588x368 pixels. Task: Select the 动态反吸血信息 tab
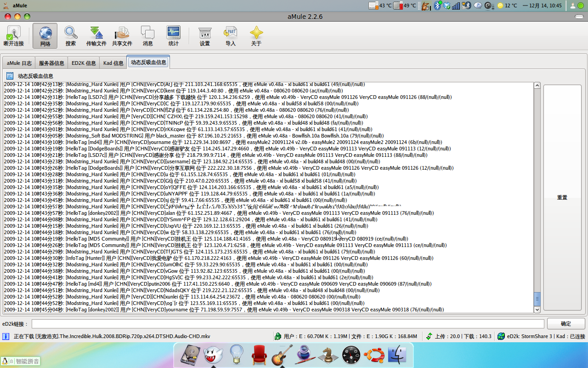pyautogui.click(x=148, y=62)
